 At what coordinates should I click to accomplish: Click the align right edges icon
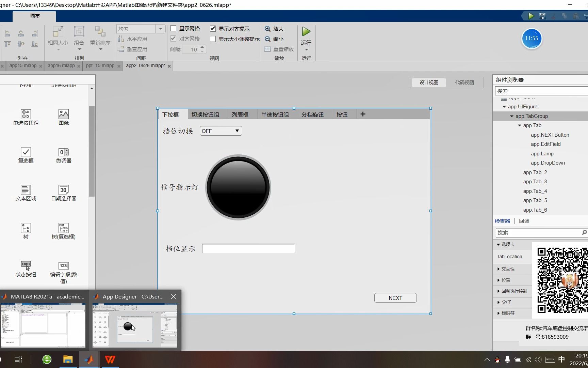35,34
